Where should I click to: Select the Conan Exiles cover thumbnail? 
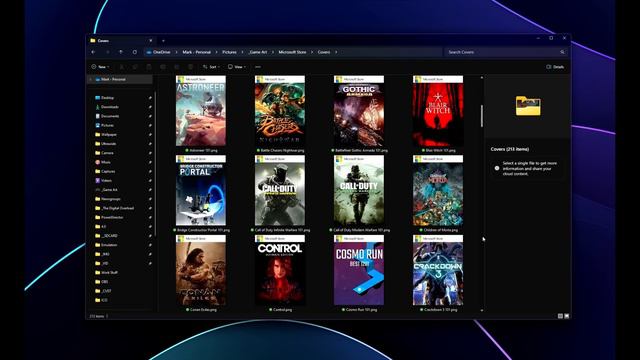201,270
